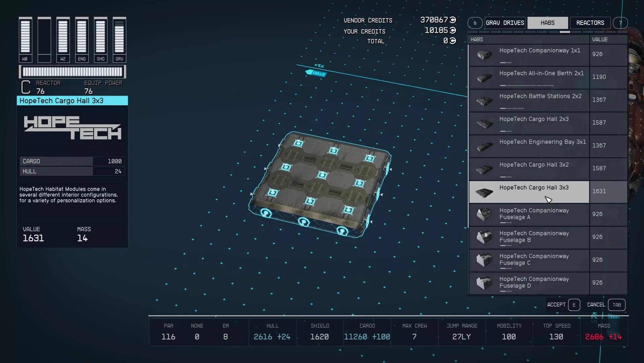Click the Max Crew 7 stat
Image resolution: width=644 pixels, height=363 pixels.
click(x=414, y=332)
